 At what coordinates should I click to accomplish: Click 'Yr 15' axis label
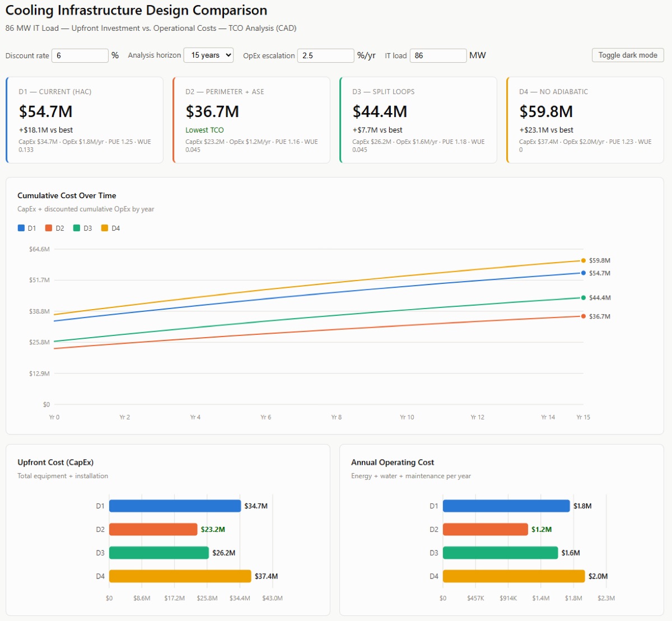584,417
